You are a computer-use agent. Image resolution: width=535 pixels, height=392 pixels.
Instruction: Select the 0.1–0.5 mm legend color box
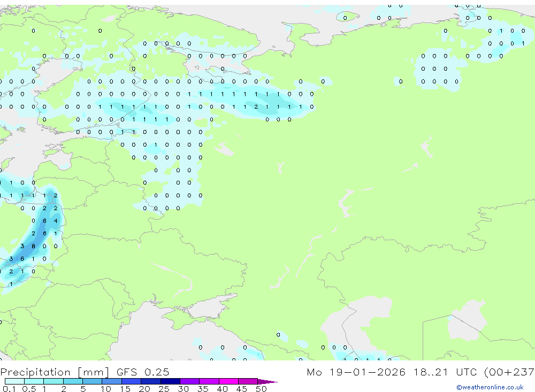tap(14, 381)
